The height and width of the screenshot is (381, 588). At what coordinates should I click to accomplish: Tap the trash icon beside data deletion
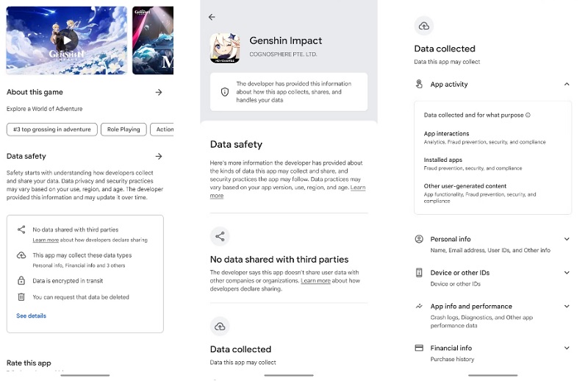[x=21, y=297]
